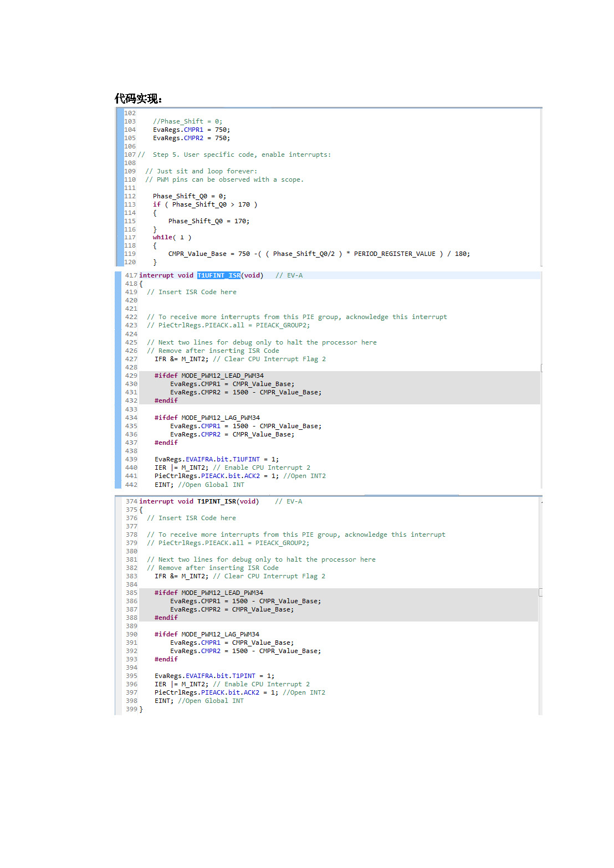Click the line Phase_Shift_Q0 = 170;
Image resolution: width=614 pixels, height=868 pixels.
point(209,221)
